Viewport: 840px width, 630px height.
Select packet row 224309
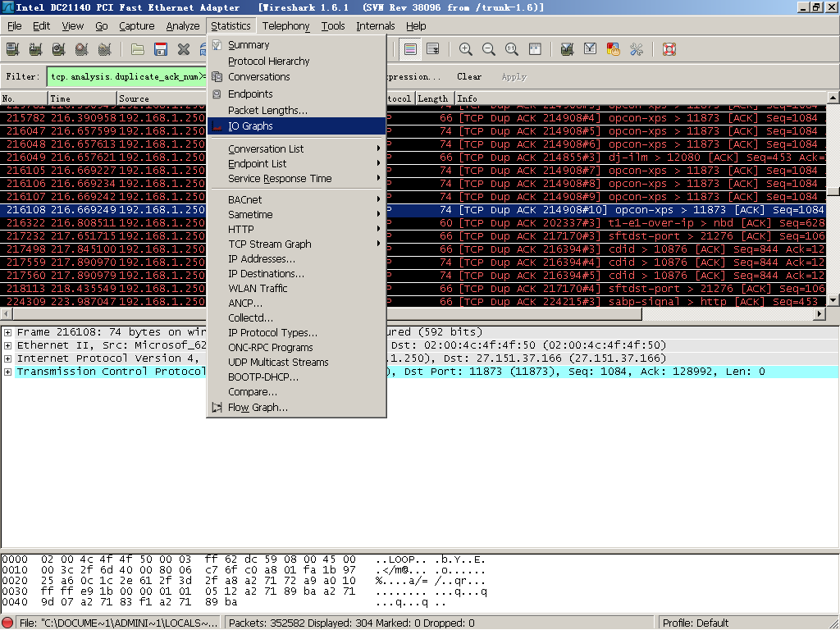pos(413,302)
